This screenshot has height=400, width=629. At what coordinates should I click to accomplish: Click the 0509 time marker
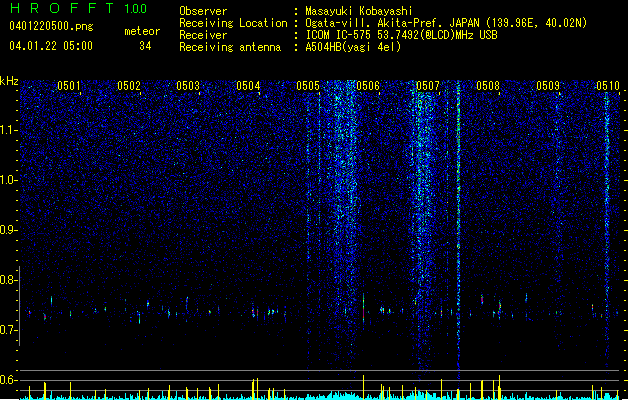click(548, 86)
